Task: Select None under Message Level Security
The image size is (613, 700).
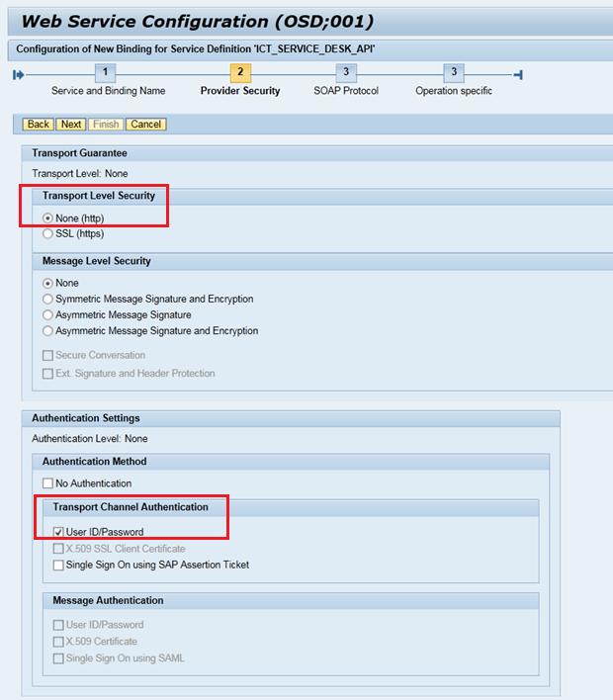Action: 48,283
